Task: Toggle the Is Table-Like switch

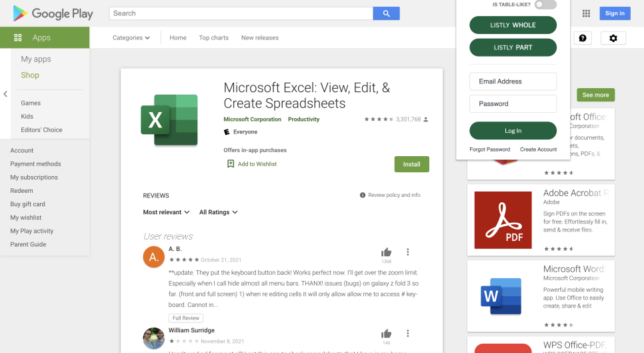Action: 545,5
